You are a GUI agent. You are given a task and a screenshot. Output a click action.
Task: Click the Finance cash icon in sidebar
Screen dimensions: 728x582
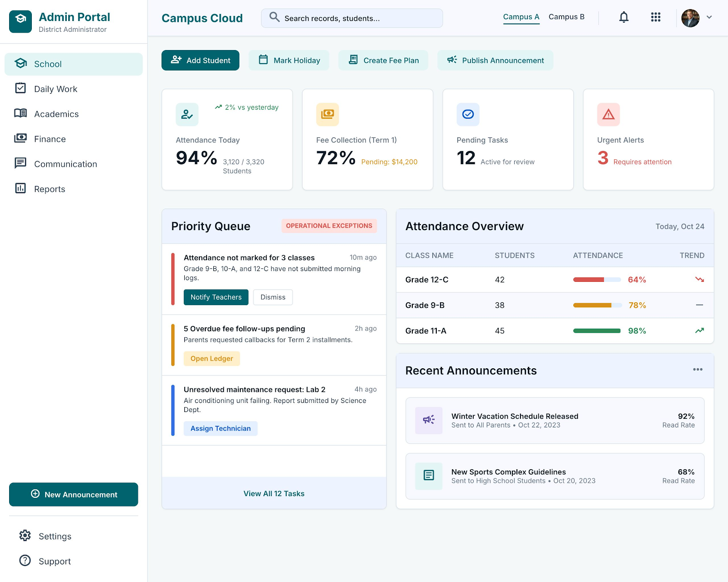[20, 138]
